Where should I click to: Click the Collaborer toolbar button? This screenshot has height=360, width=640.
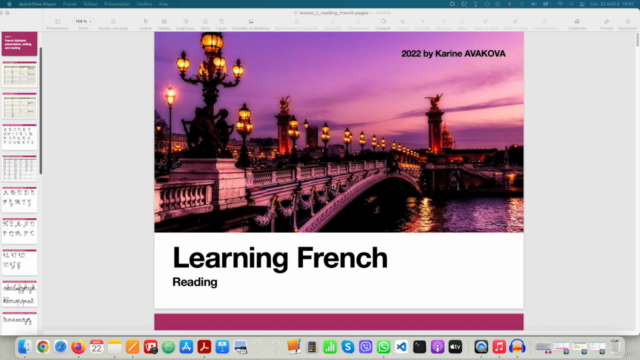point(577,24)
